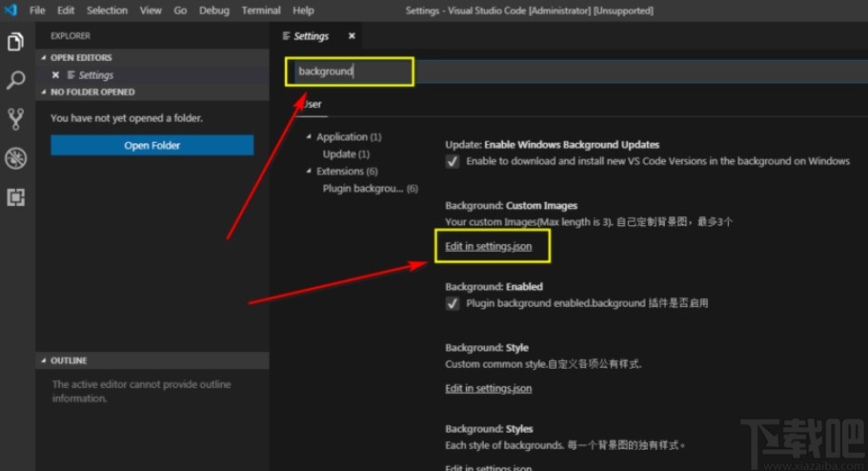
Task: Close Settings in Open Editors list
Action: 55,74
